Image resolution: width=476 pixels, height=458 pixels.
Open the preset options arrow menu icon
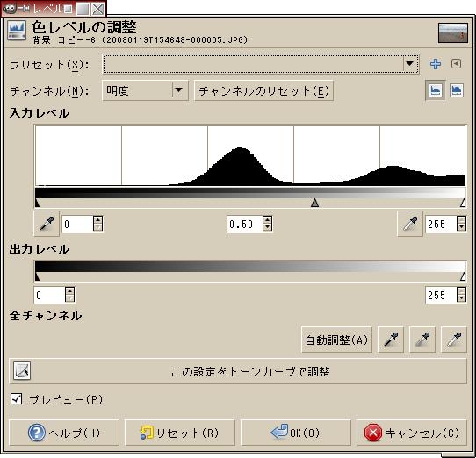(456, 64)
